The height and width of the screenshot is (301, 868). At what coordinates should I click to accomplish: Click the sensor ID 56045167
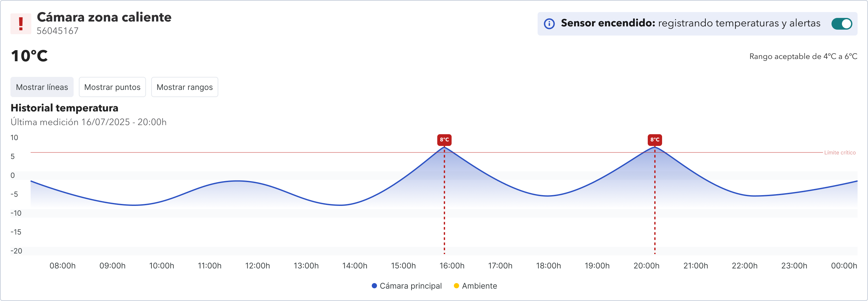[x=58, y=31]
